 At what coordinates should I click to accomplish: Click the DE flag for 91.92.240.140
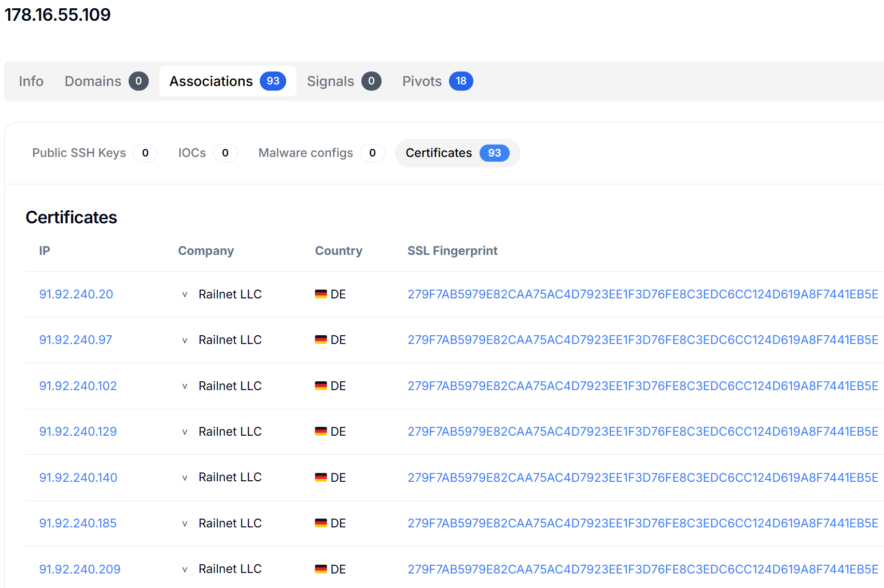click(x=321, y=477)
